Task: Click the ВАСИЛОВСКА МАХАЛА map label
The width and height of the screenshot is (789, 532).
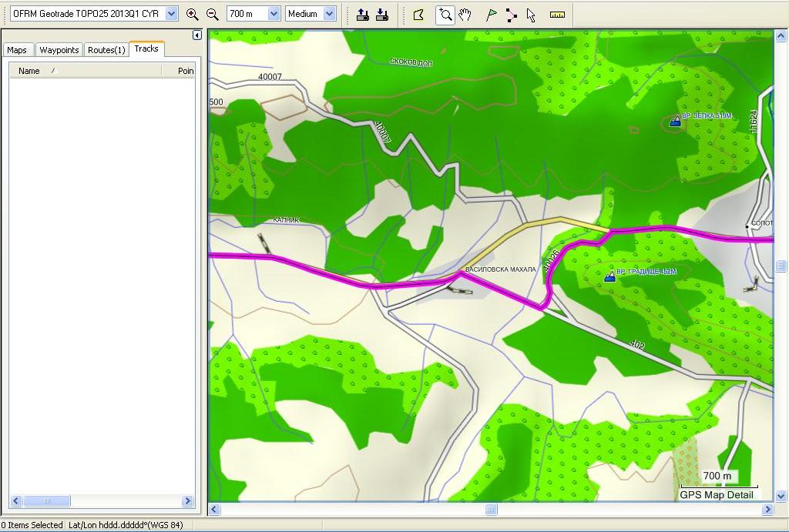Action: click(x=500, y=269)
